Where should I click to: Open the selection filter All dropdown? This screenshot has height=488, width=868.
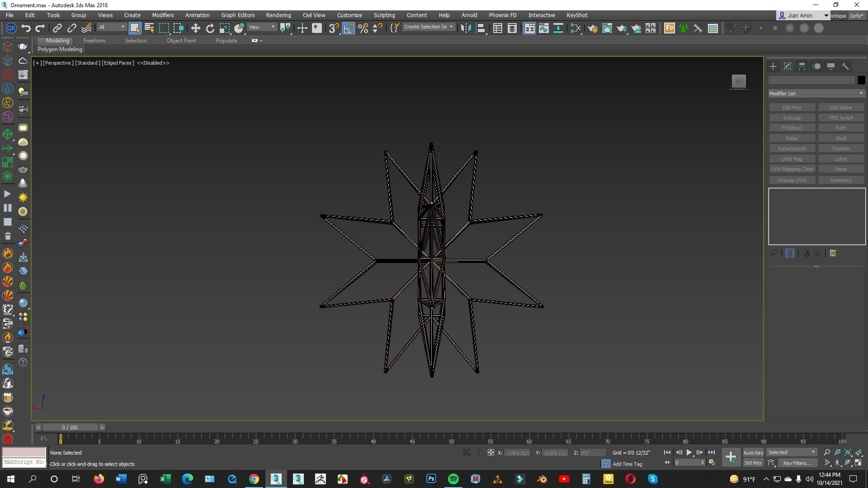(111, 27)
